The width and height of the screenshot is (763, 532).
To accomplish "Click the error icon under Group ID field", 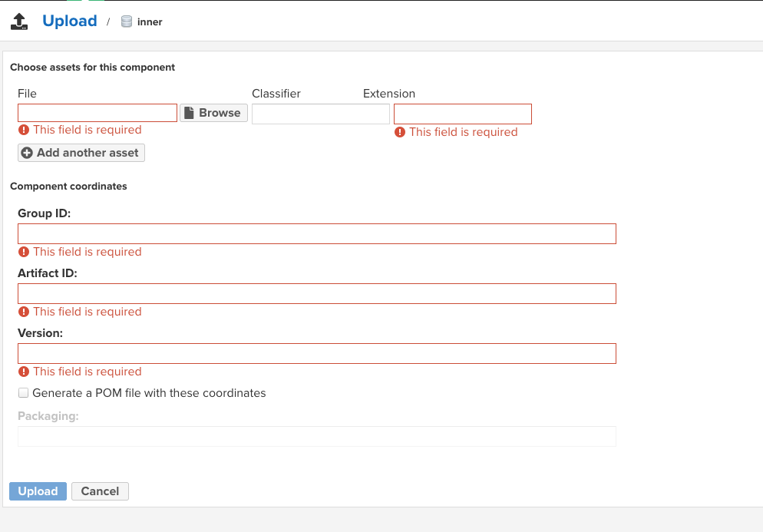I will pyautogui.click(x=24, y=252).
